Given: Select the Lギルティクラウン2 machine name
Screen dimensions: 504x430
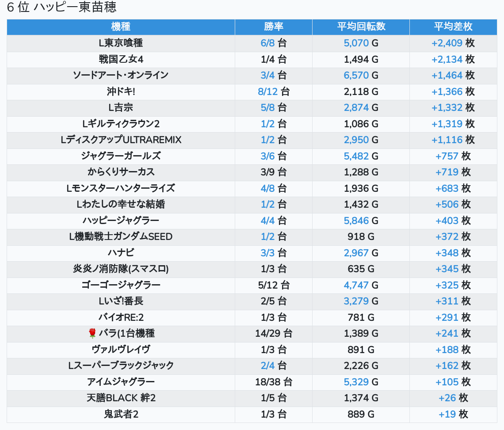Looking at the screenshot, I should [121, 124].
